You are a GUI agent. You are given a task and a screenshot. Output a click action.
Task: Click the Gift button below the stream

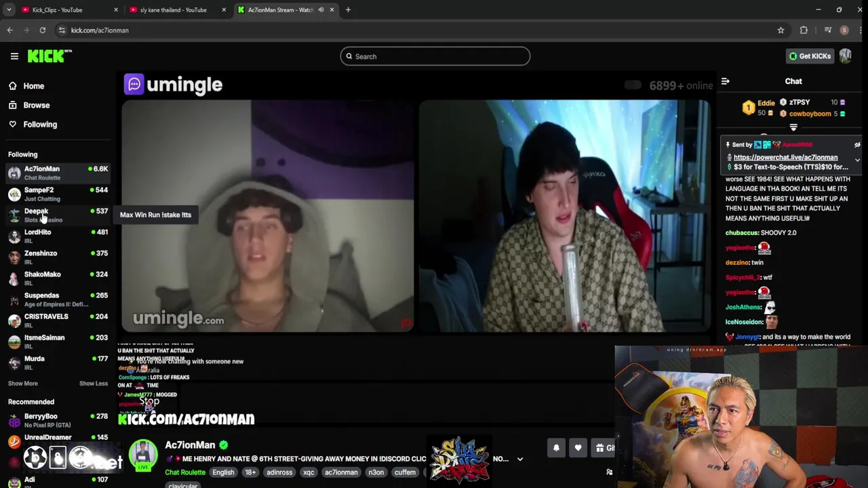[604, 447]
